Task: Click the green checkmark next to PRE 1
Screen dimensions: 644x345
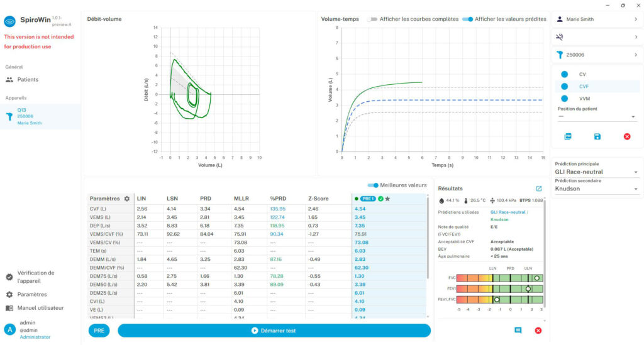Action: [380, 199]
